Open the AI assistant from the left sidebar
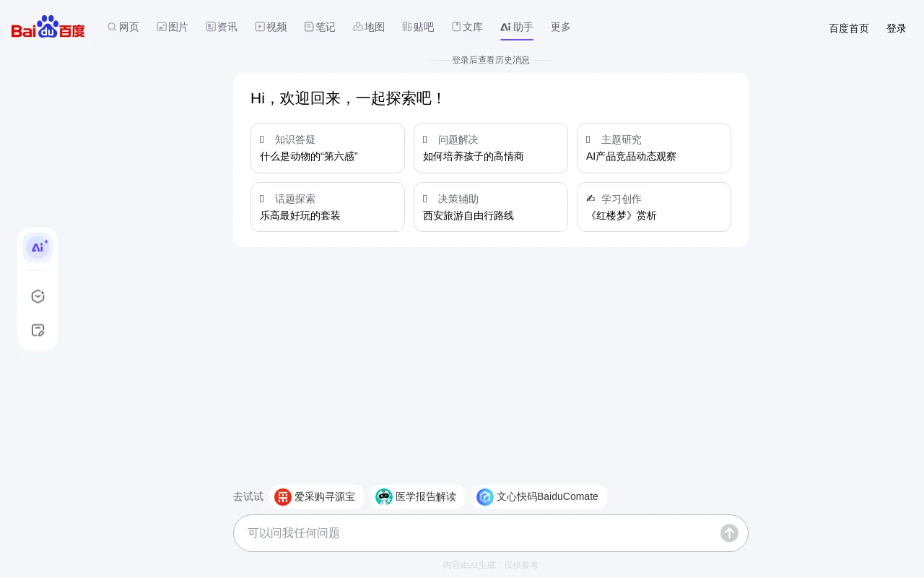The height and width of the screenshot is (578, 924). (38, 247)
